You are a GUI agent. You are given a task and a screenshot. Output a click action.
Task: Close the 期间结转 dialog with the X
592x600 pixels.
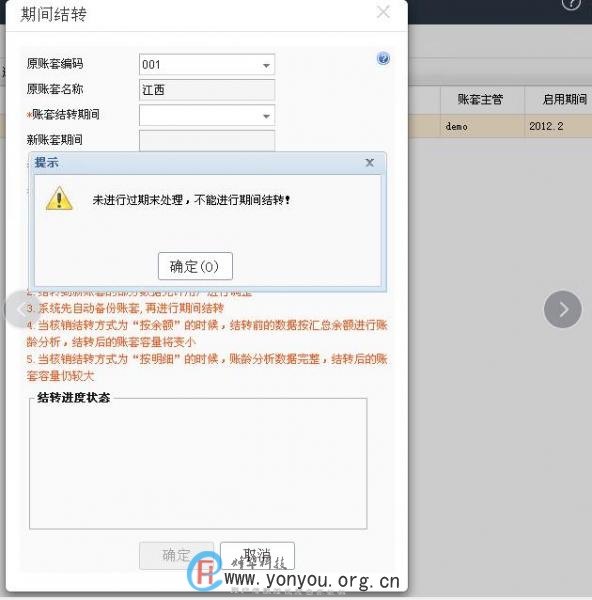383,11
